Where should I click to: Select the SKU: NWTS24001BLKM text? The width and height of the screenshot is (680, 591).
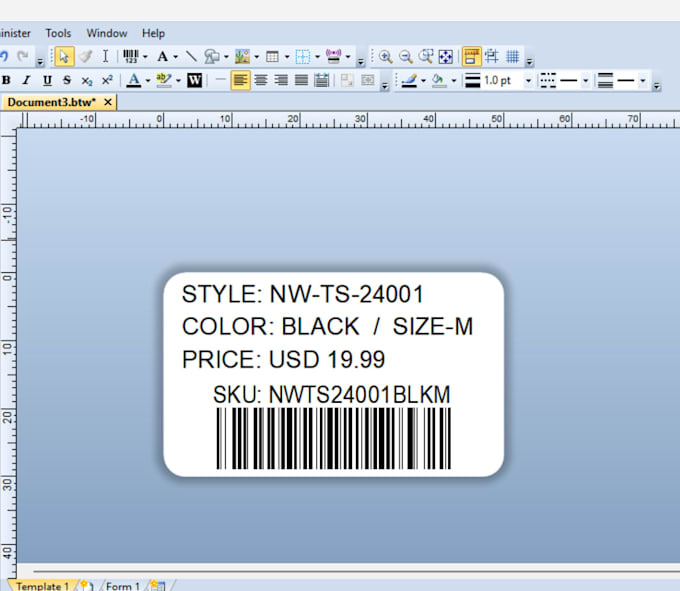(331, 395)
